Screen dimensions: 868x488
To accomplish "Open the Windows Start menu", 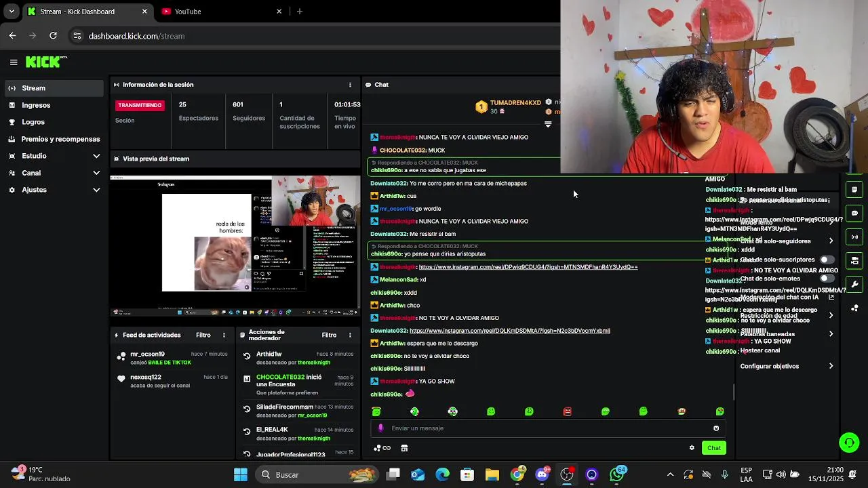I will pyautogui.click(x=241, y=474).
